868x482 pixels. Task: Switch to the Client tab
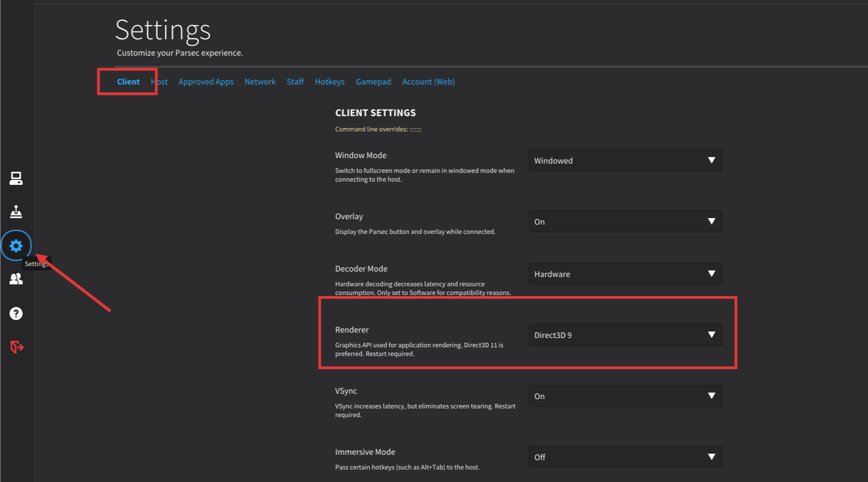coord(128,82)
